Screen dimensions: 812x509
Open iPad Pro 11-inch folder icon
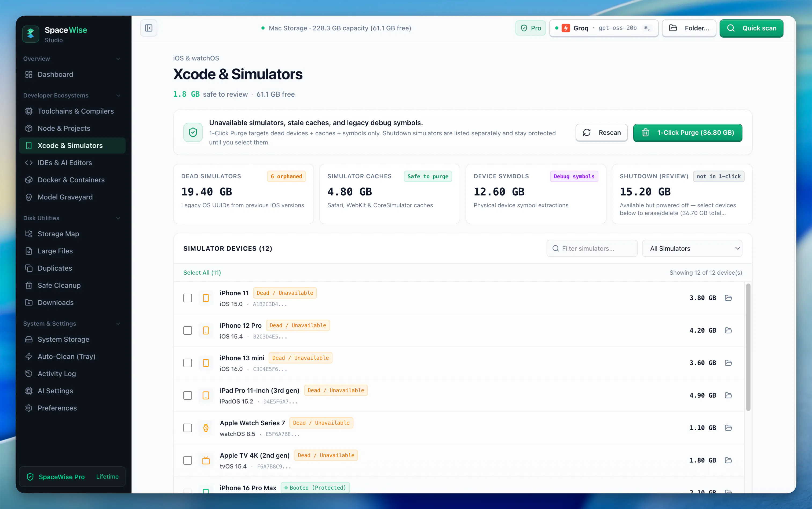(x=728, y=395)
